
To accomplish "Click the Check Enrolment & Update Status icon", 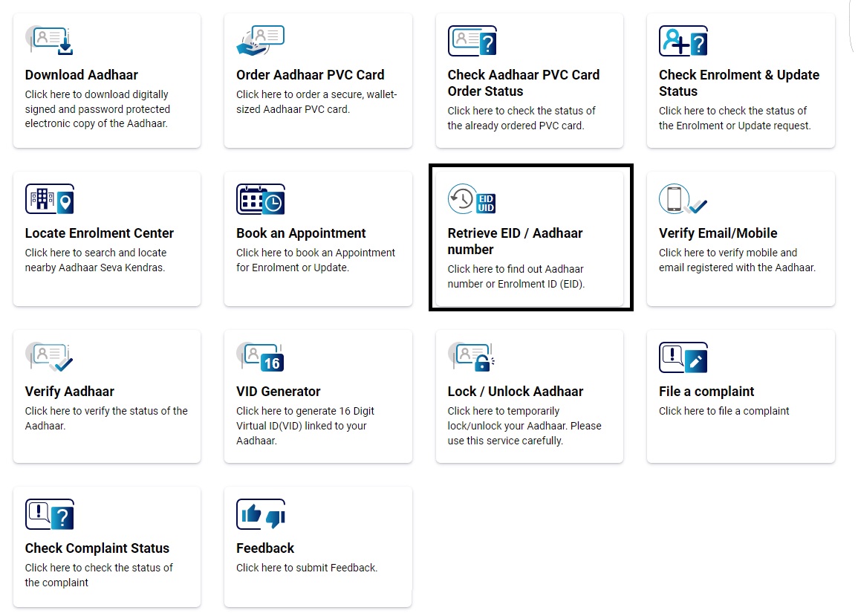I will (x=683, y=41).
